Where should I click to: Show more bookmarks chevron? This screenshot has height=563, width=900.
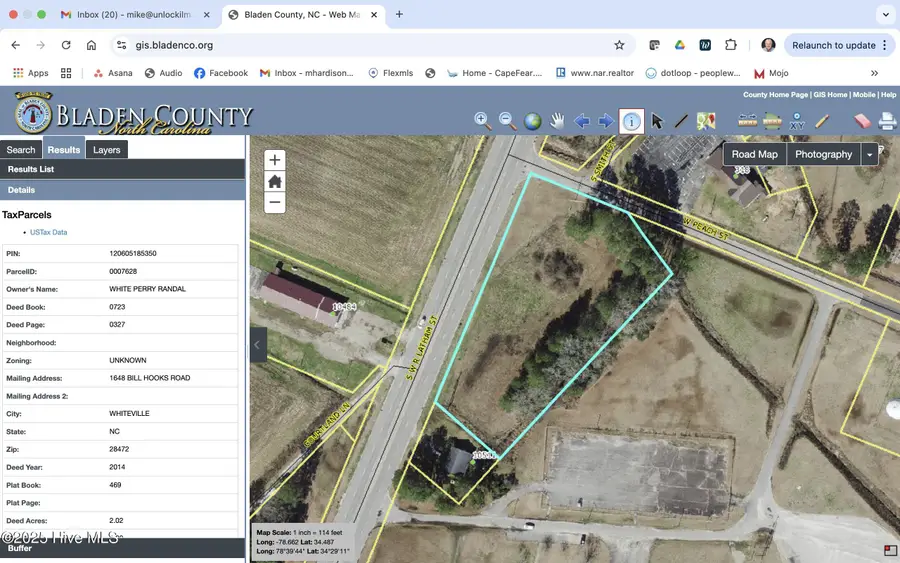click(x=874, y=73)
